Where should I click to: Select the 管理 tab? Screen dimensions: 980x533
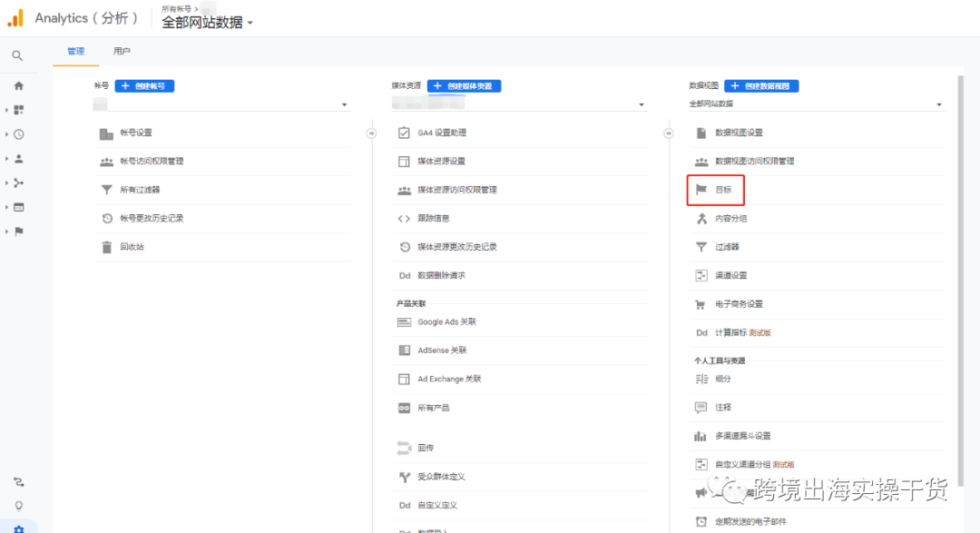(x=75, y=52)
